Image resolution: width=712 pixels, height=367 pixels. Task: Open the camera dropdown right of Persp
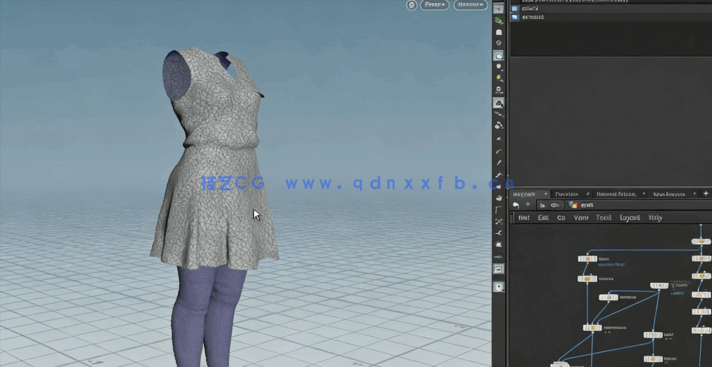click(x=470, y=5)
